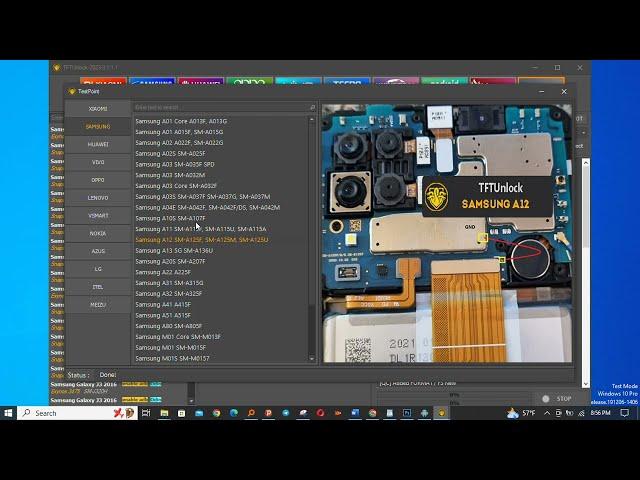The width and height of the screenshot is (640, 480).
Task: Click STOP button in main TFTUnlock window
Action: pos(558,399)
